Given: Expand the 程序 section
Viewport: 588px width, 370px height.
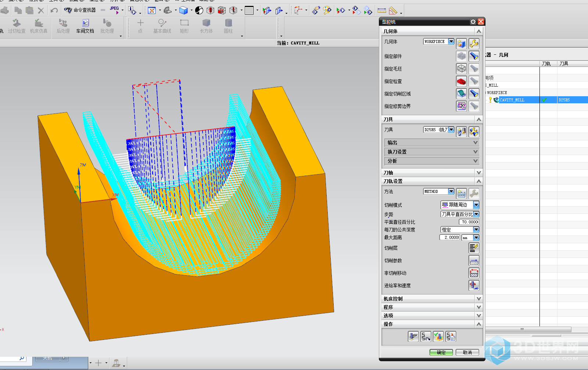Looking at the screenshot, I should (x=432, y=307).
